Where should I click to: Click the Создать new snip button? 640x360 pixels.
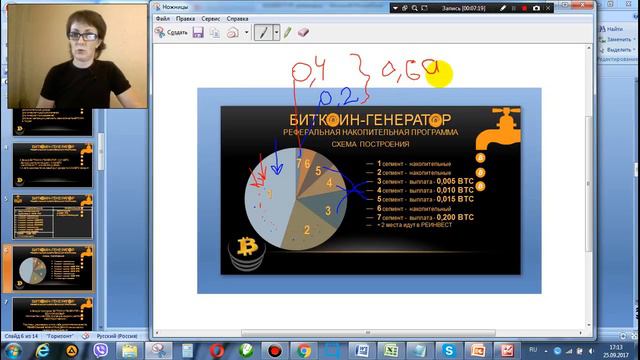click(x=171, y=32)
